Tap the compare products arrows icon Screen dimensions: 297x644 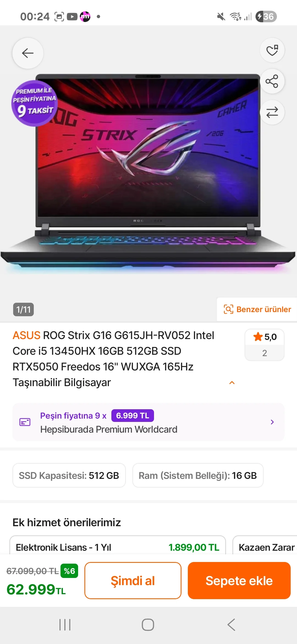click(x=272, y=112)
